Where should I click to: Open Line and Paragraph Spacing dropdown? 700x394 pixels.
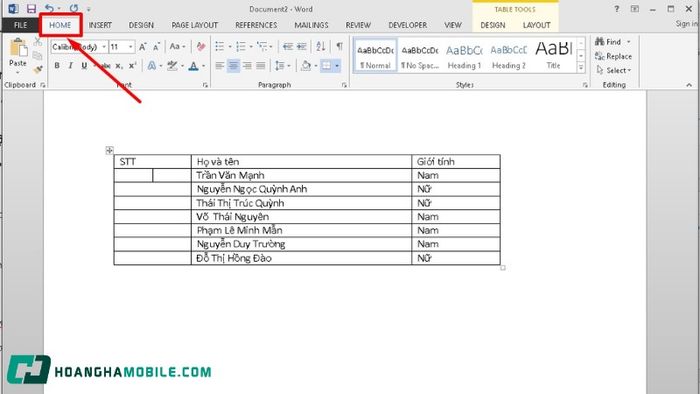coord(283,66)
